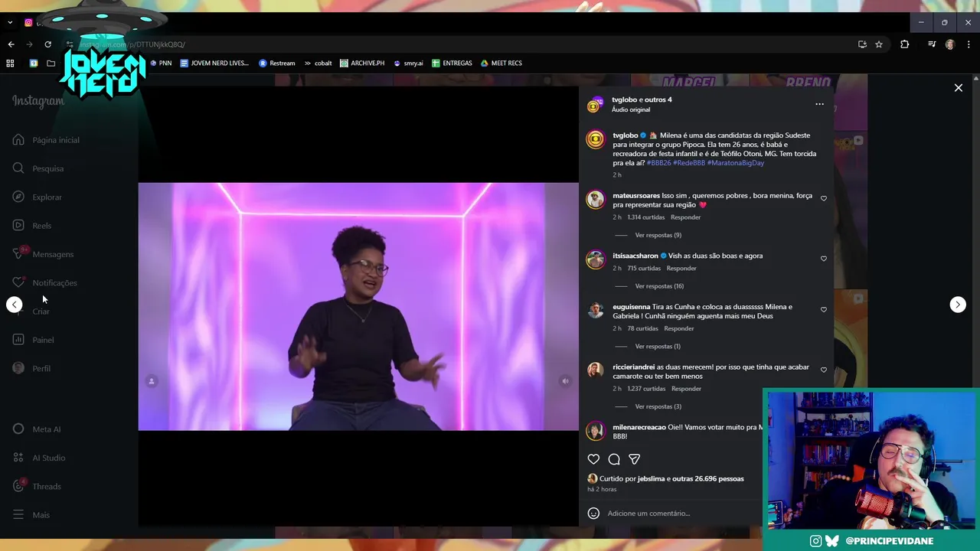Open cobalt bookmark
Image resolution: width=980 pixels, height=551 pixels.
point(318,64)
